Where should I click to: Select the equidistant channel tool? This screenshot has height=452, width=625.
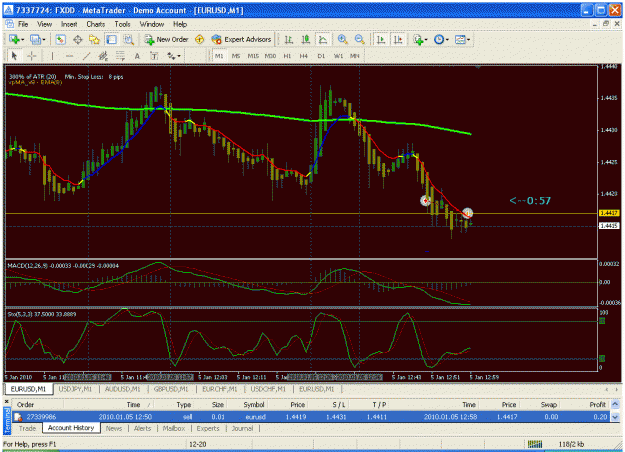103,56
